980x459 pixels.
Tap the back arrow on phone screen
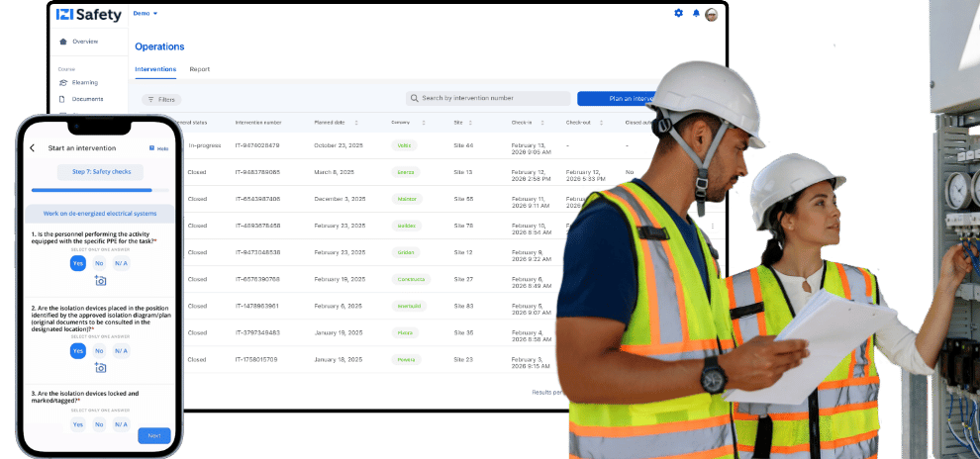(33, 148)
